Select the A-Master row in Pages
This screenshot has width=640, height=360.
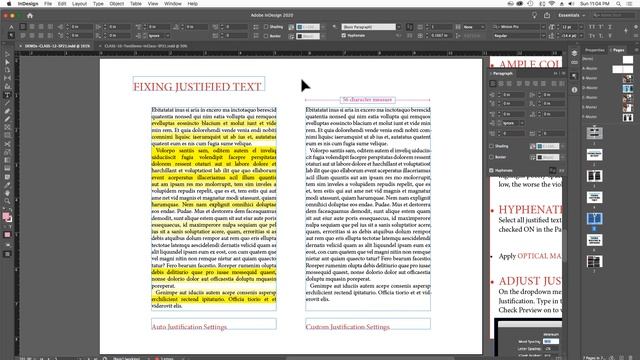(608, 68)
